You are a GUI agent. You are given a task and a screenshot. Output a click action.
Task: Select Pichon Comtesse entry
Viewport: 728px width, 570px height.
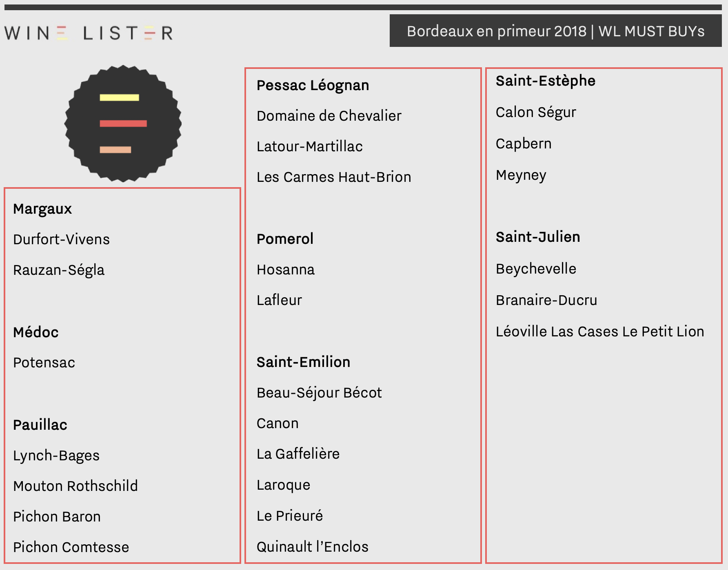tap(71, 547)
